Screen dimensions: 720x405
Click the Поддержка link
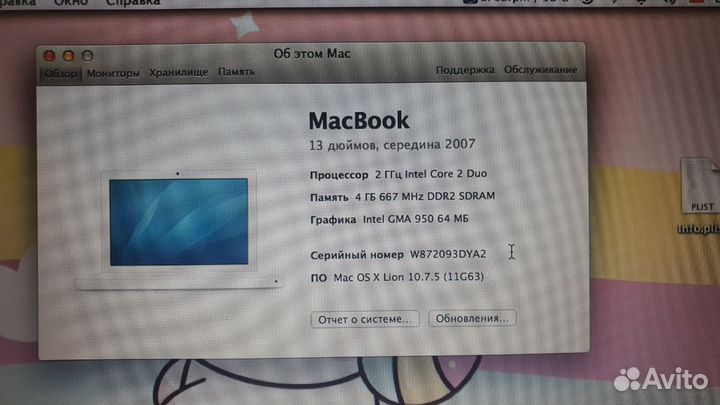pos(465,70)
